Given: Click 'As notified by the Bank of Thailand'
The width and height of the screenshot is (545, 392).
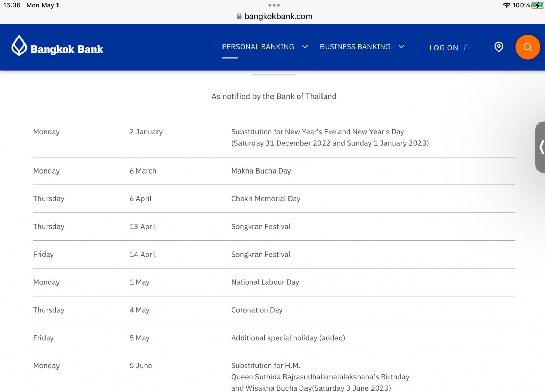Looking at the screenshot, I should 274,96.
